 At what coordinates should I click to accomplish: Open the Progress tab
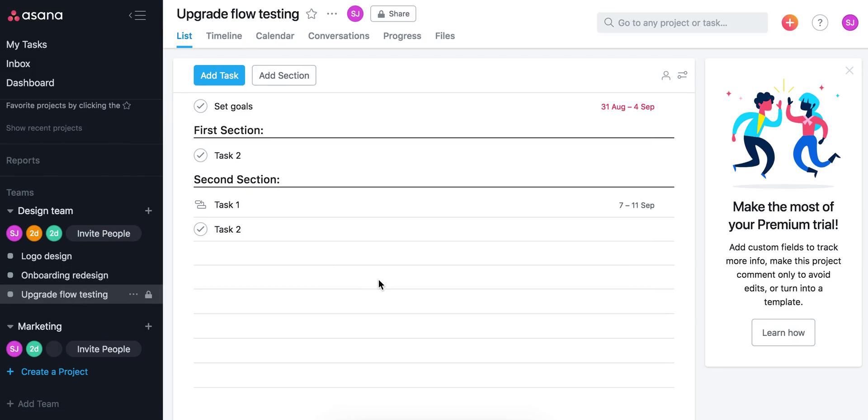coord(402,36)
